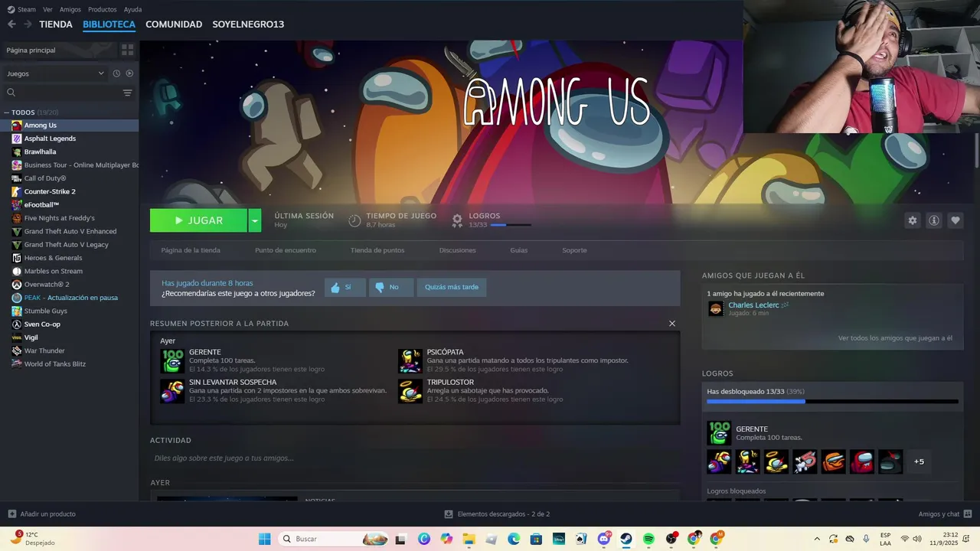Open the Discord taskbar icon
The width and height of the screenshot is (980, 551).
click(604, 539)
